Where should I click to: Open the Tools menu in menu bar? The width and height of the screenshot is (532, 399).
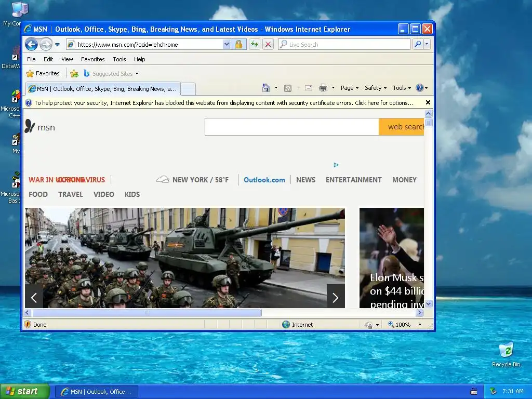coord(119,59)
